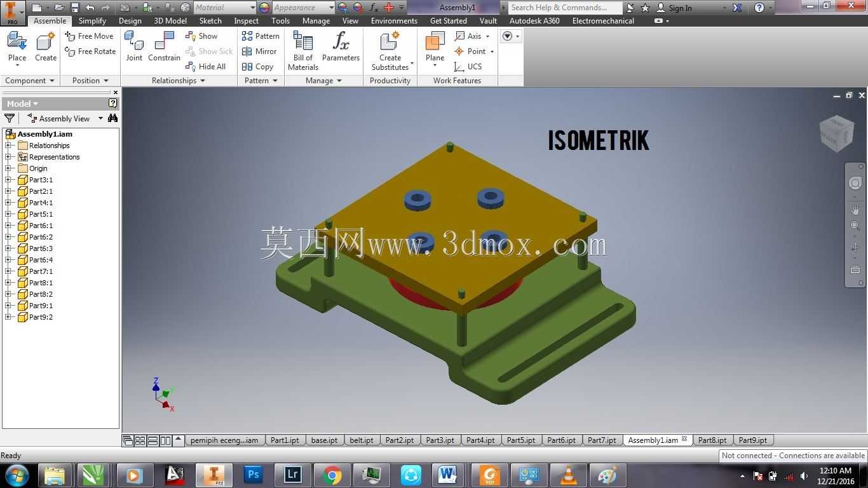This screenshot has width=868, height=488.
Task: Switch to the belt.ipt document tab
Action: 362,440
